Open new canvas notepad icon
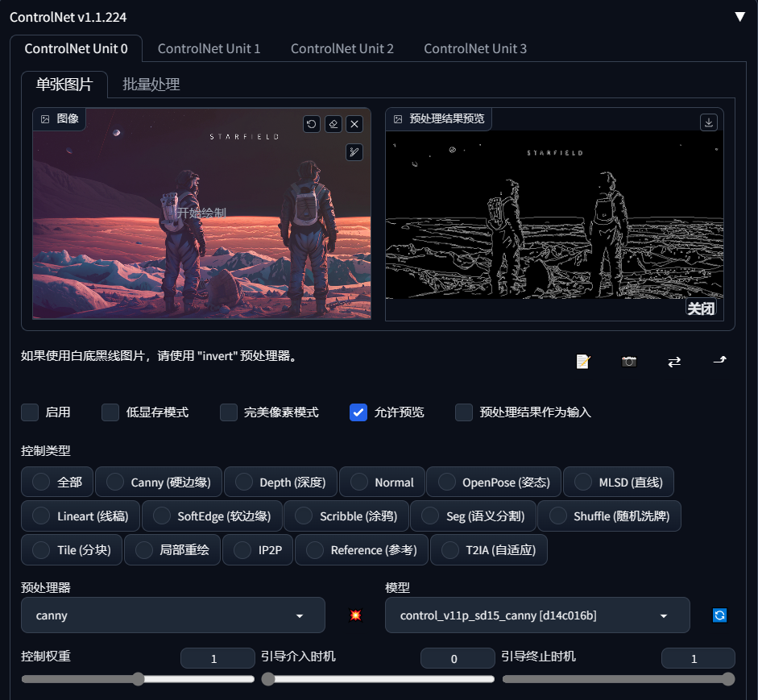This screenshot has width=758, height=700. click(583, 361)
